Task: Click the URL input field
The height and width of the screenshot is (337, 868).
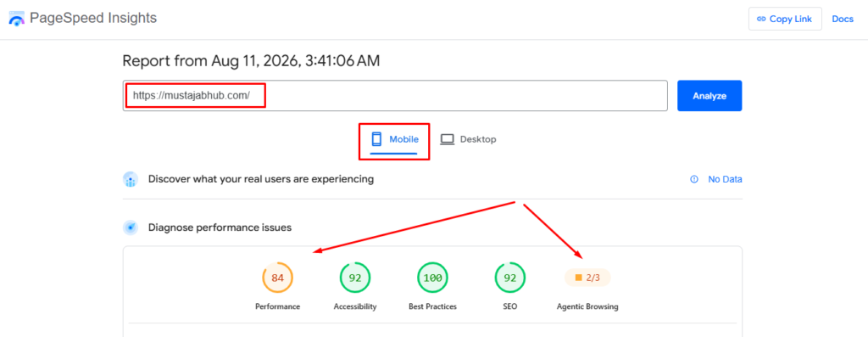Action: click(395, 95)
